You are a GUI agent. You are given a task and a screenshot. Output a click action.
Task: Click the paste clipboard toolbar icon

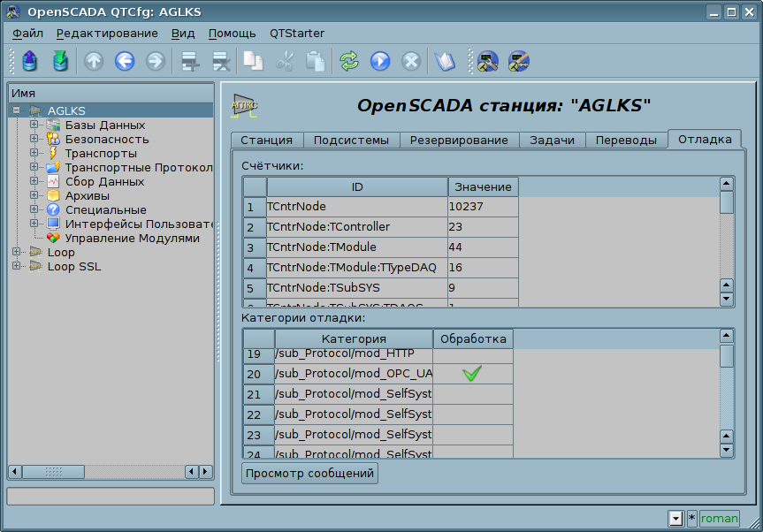316,62
